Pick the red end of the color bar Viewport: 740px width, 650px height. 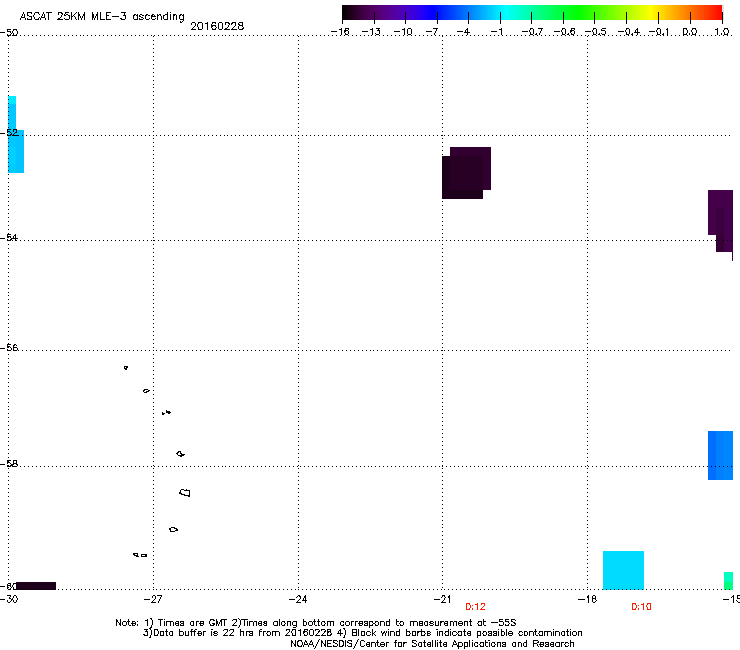713,13
